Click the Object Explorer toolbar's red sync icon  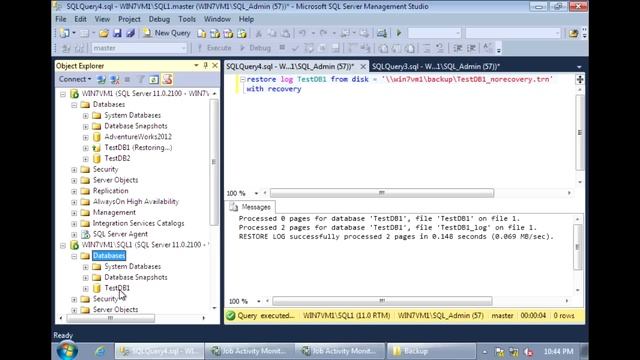[x=167, y=79]
